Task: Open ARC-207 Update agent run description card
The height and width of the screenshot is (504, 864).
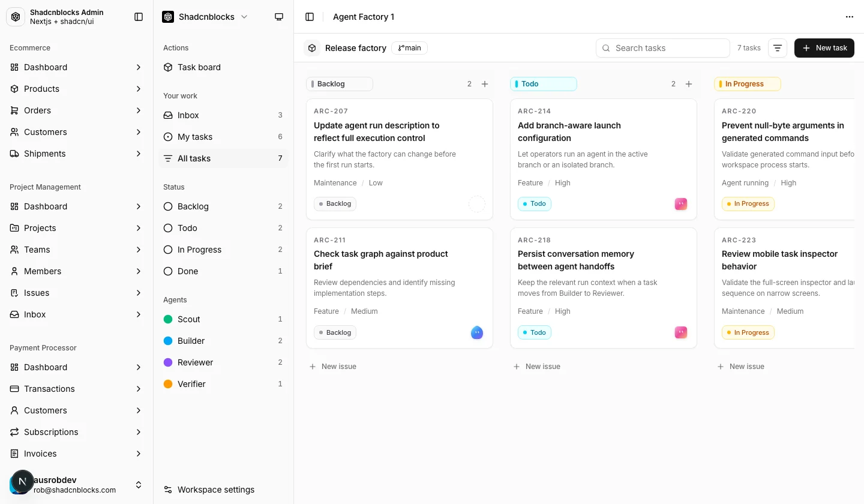Action: 400,160
